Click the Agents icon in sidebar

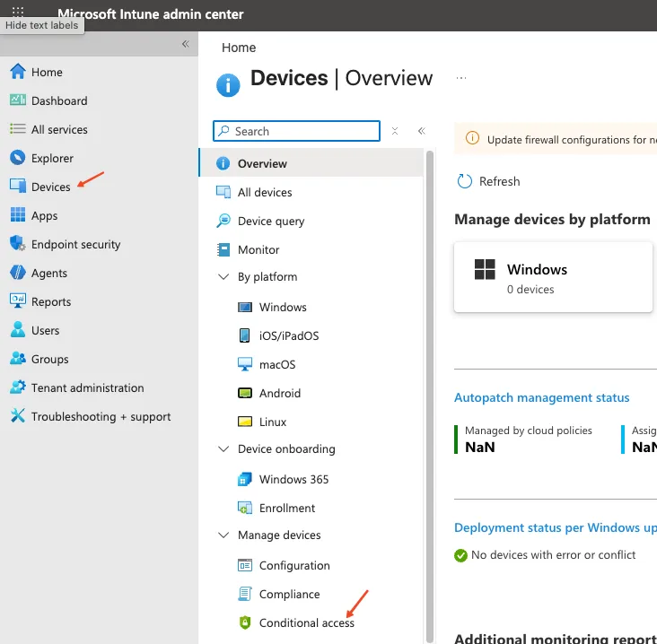(x=18, y=273)
